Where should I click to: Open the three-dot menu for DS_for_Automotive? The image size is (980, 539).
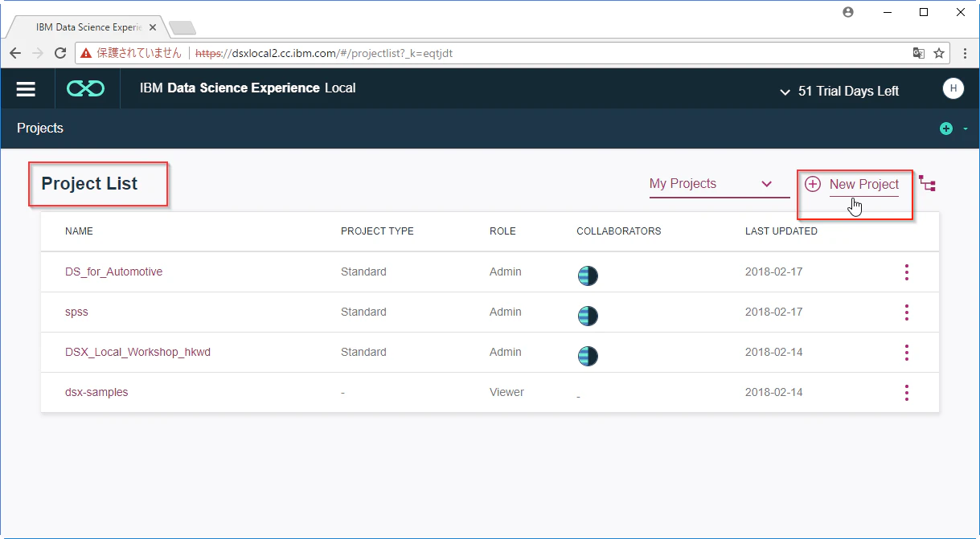[x=907, y=272]
